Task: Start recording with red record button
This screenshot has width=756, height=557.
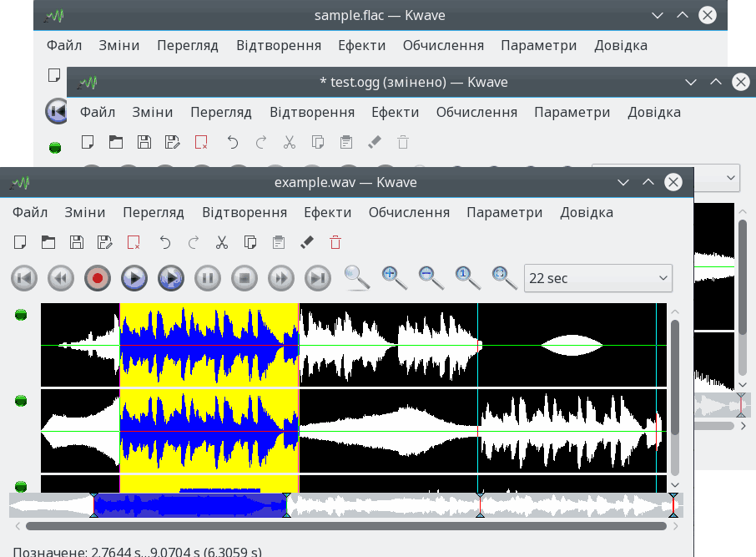Action: 98,278
